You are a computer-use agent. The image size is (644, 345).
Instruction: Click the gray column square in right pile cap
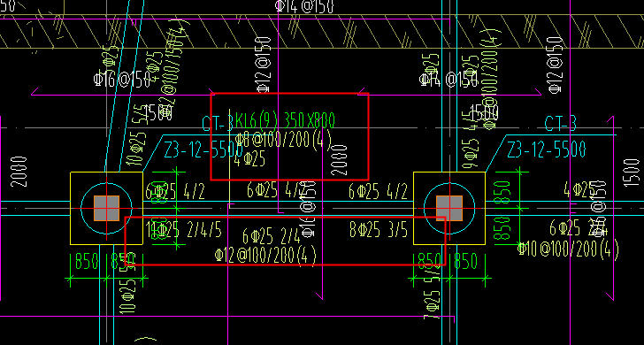pyautogui.click(x=449, y=208)
